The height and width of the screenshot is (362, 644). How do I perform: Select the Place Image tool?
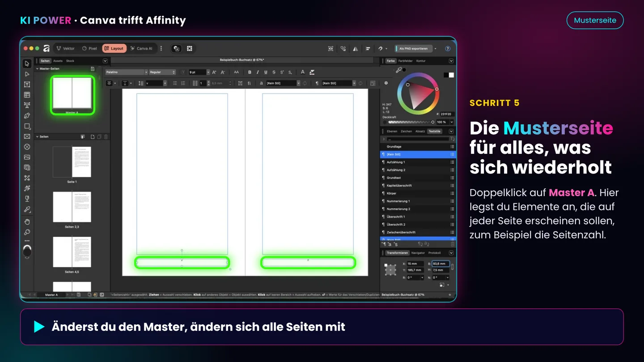[27, 157]
